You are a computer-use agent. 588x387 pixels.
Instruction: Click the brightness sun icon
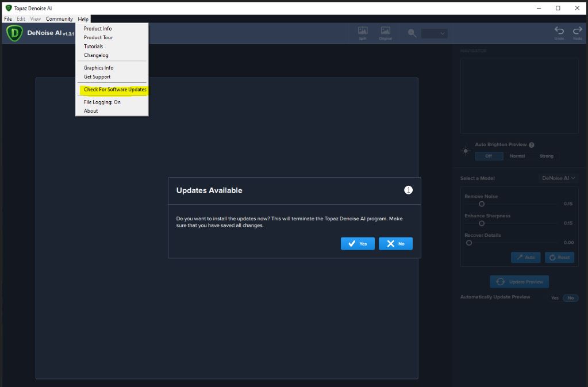click(x=466, y=151)
